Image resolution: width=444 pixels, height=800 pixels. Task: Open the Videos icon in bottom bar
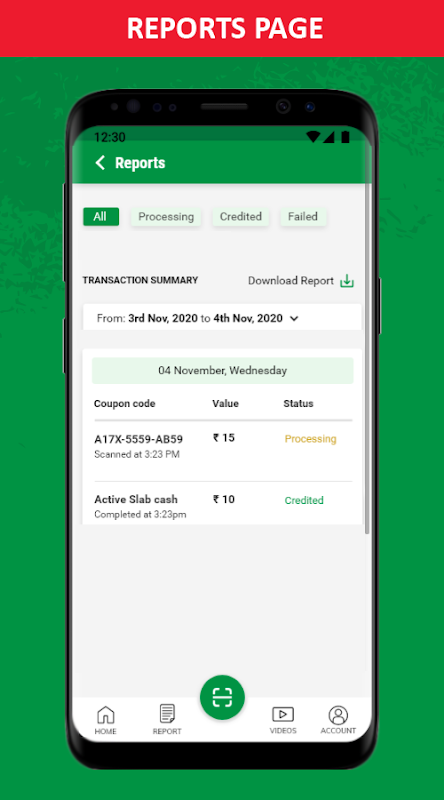click(283, 720)
